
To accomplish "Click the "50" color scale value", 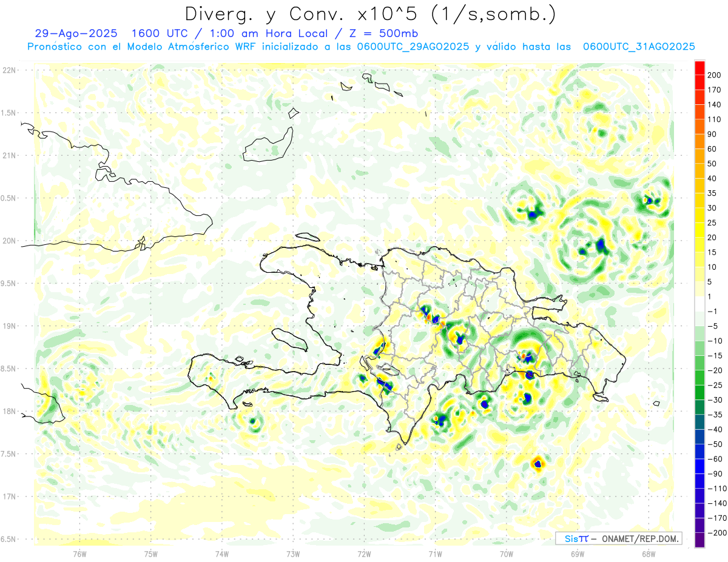I will coord(712,164).
